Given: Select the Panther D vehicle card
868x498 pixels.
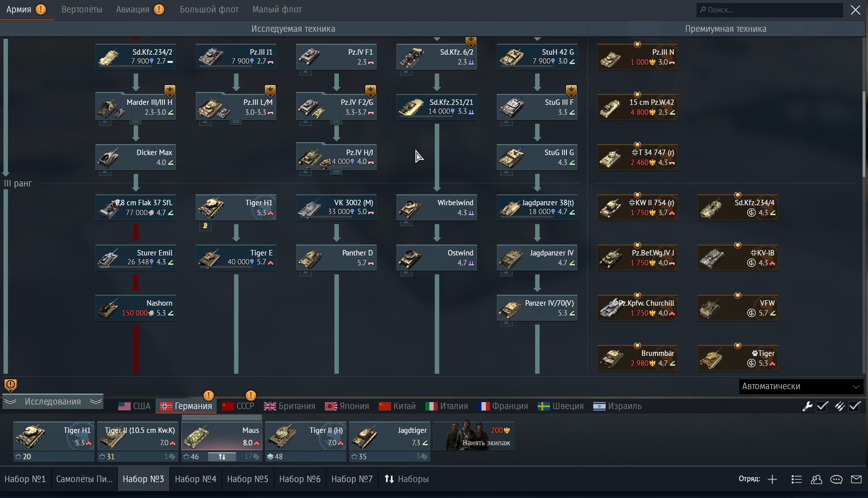Looking at the screenshot, I should (x=336, y=257).
